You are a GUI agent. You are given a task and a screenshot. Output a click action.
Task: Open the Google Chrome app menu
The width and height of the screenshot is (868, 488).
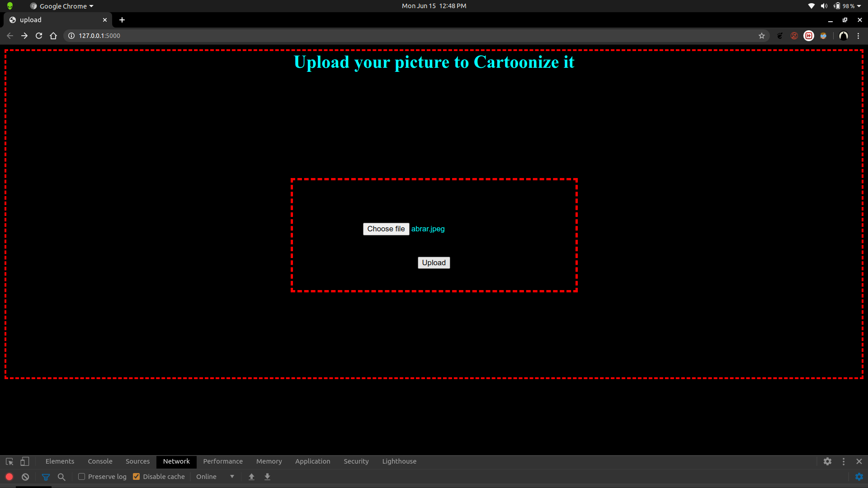[62, 6]
